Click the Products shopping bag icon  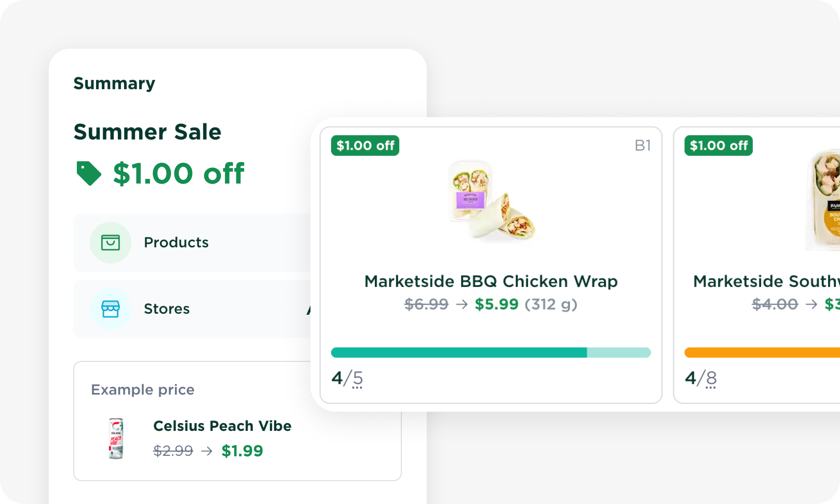click(x=111, y=242)
